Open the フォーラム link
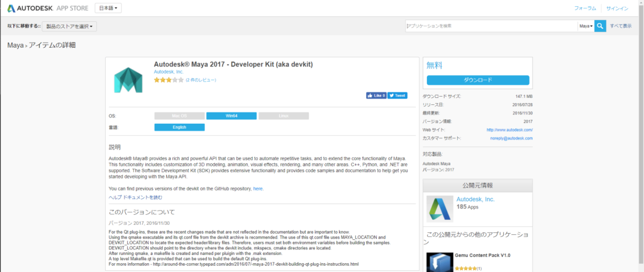 point(585,8)
